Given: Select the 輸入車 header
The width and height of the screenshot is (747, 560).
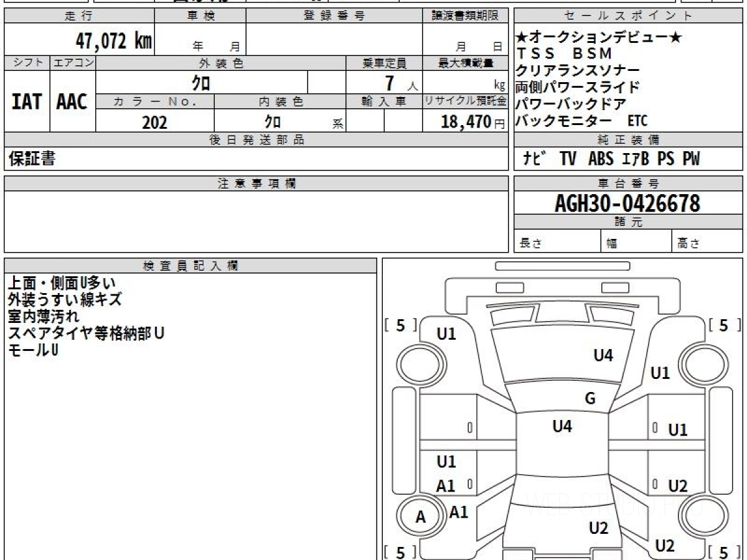Looking at the screenshot, I should (384, 101).
